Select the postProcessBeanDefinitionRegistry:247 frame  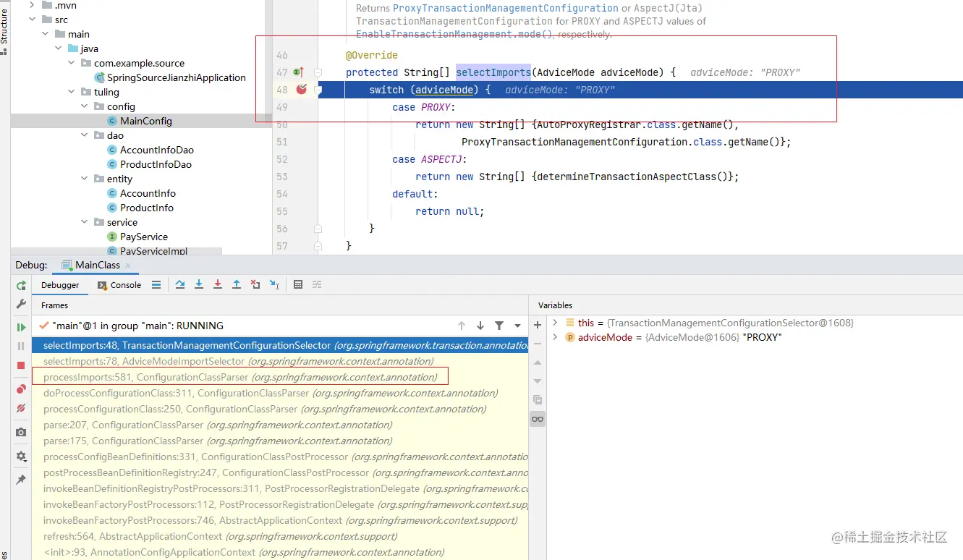[x=280, y=472]
